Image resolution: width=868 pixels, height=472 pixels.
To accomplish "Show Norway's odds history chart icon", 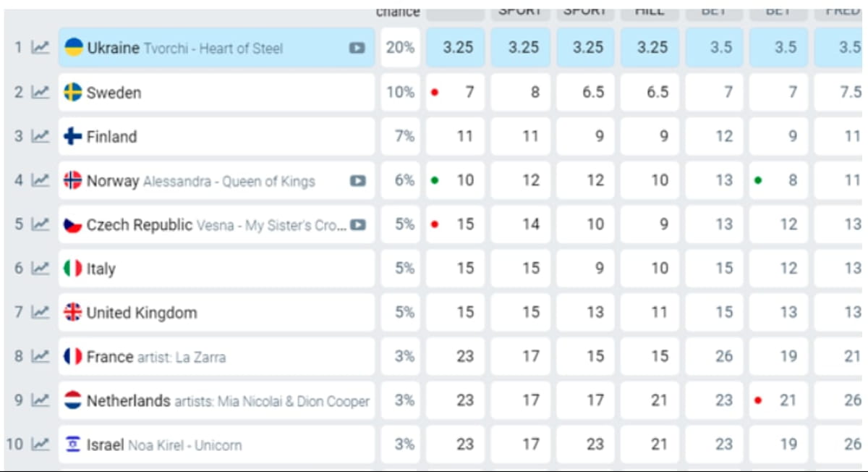I will coord(41,180).
